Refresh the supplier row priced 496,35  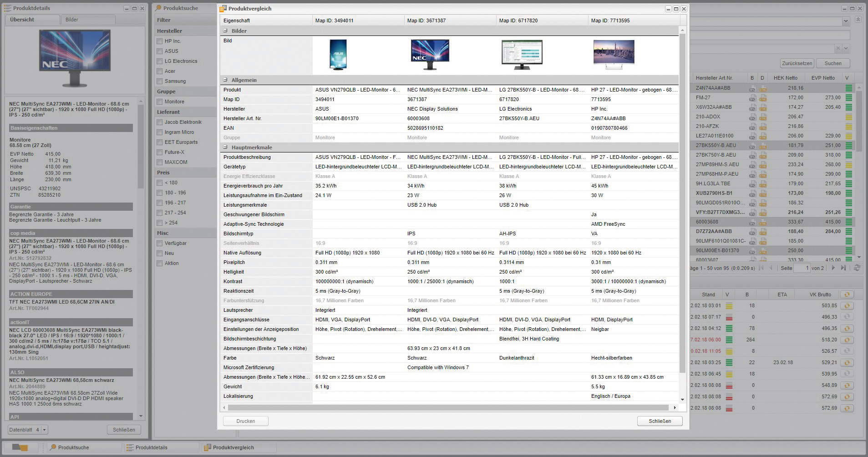[847, 329]
